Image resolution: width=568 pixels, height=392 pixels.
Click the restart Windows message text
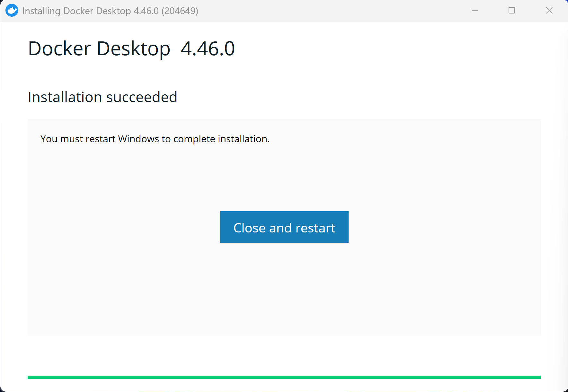coord(155,139)
